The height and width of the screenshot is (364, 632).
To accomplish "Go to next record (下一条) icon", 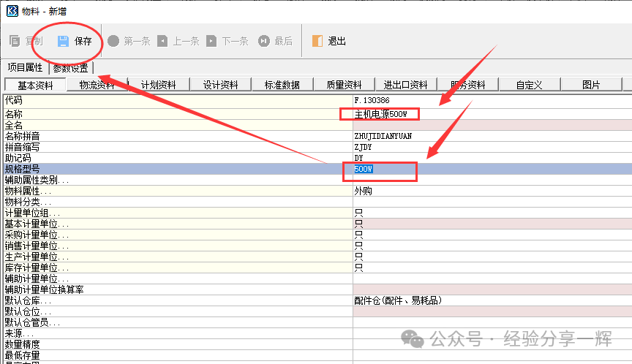I will pos(211,41).
